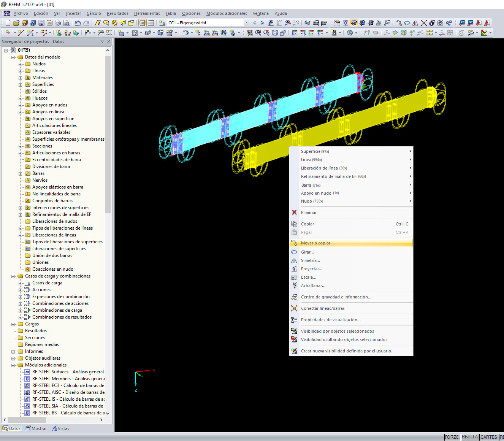
Task: Expand the Líneas tree node
Action: pyautogui.click(x=21, y=71)
